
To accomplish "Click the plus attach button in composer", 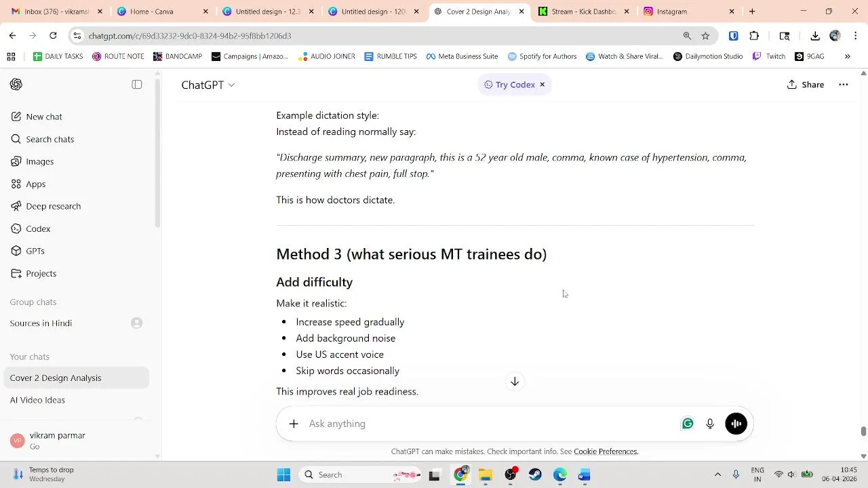I will (x=294, y=424).
